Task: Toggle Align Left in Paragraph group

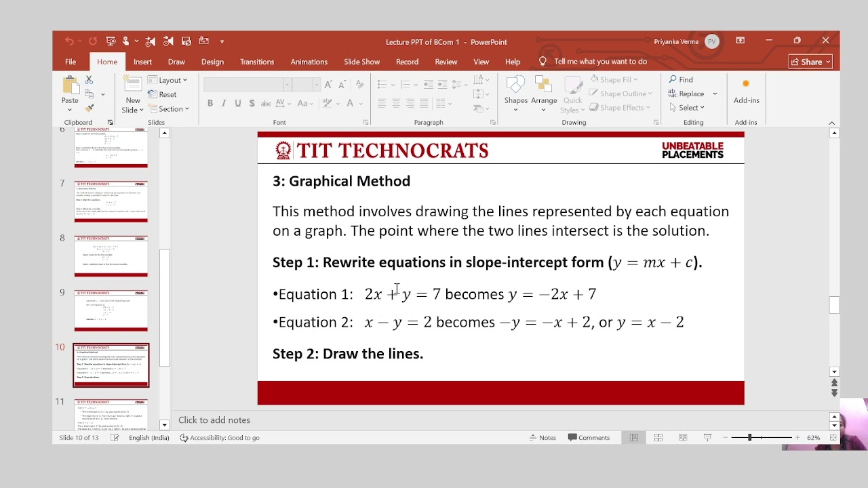Action: (x=382, y=103)
